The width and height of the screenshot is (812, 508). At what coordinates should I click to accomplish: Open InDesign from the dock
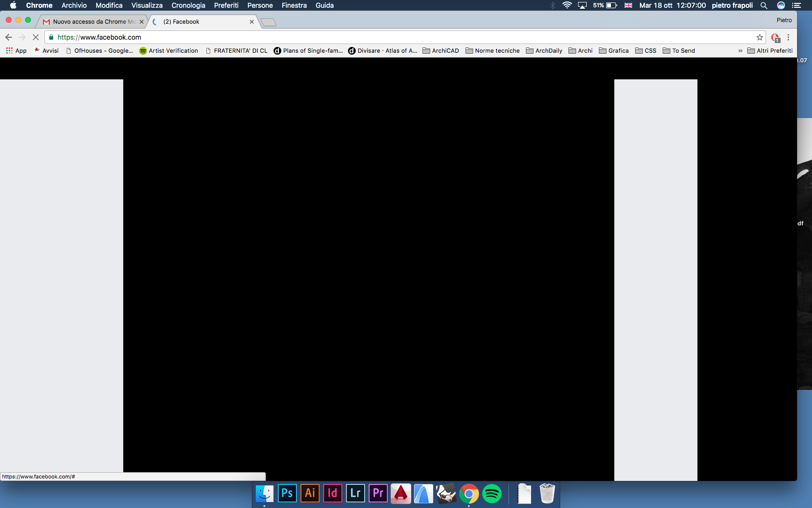tap(333, 493)
